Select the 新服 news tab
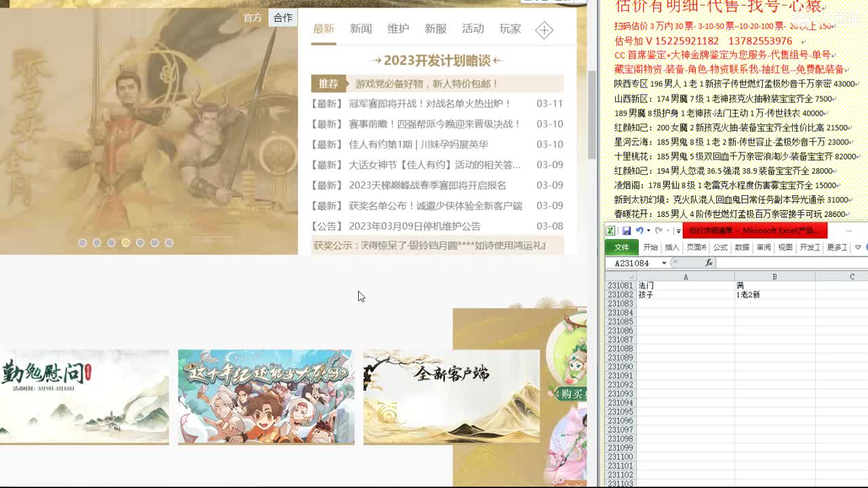Screen dimensions: 868x488 coord(435,28)
